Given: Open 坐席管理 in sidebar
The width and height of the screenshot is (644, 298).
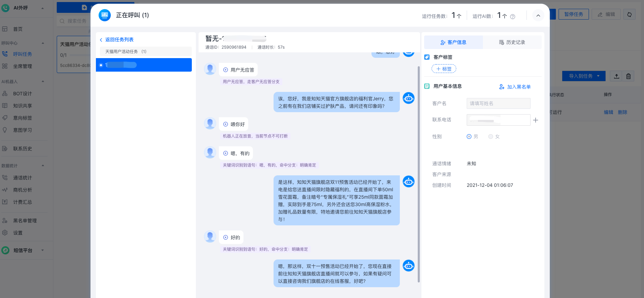Looking at the screenshot, I should pos(22,66).
